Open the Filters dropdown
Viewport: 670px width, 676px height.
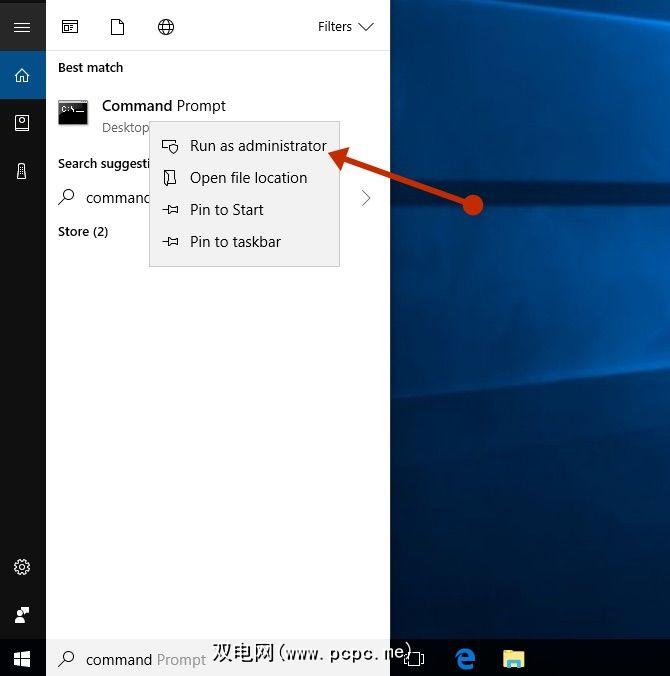click(345, 27)
